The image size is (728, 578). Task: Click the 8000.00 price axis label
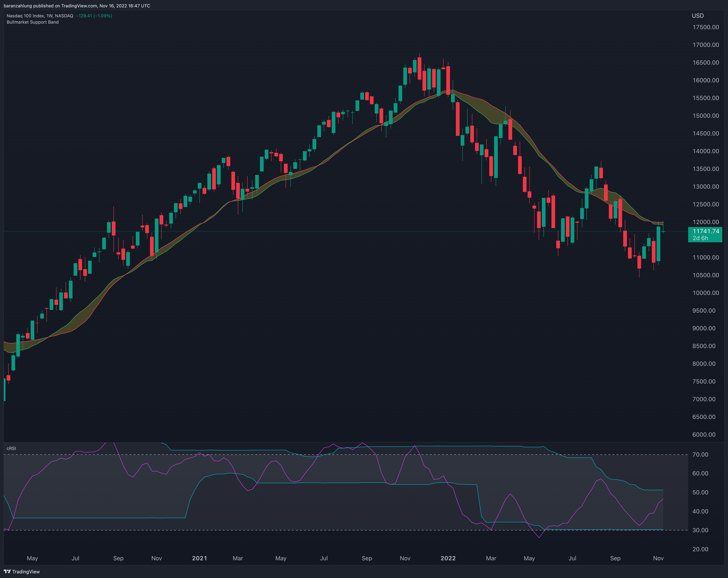(704, 364)
